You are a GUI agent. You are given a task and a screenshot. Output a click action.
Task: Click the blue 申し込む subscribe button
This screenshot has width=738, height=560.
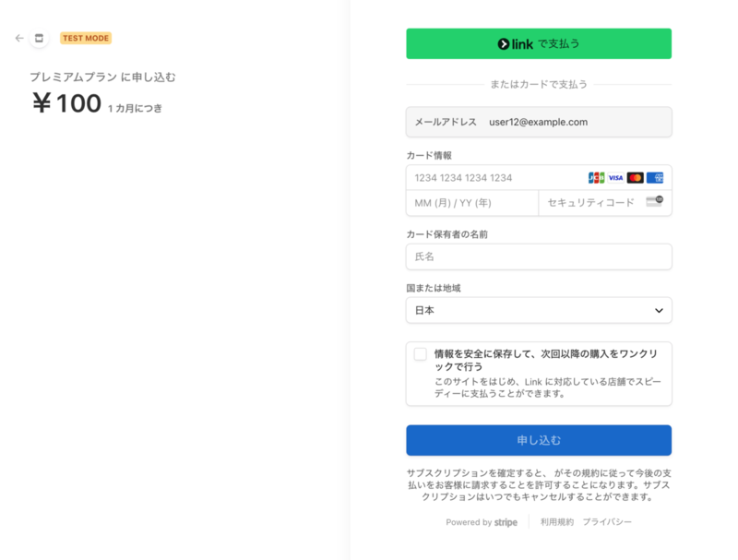(x=539, y=440)
